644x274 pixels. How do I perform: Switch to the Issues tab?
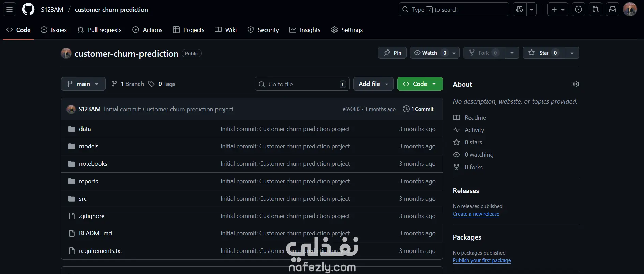(x=54, y=30)
